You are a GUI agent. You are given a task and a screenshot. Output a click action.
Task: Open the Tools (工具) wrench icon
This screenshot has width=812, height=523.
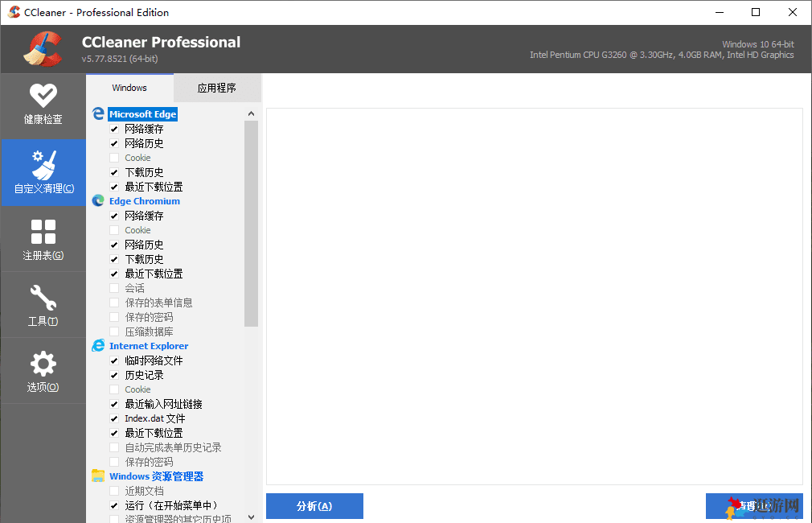(43, 299)
